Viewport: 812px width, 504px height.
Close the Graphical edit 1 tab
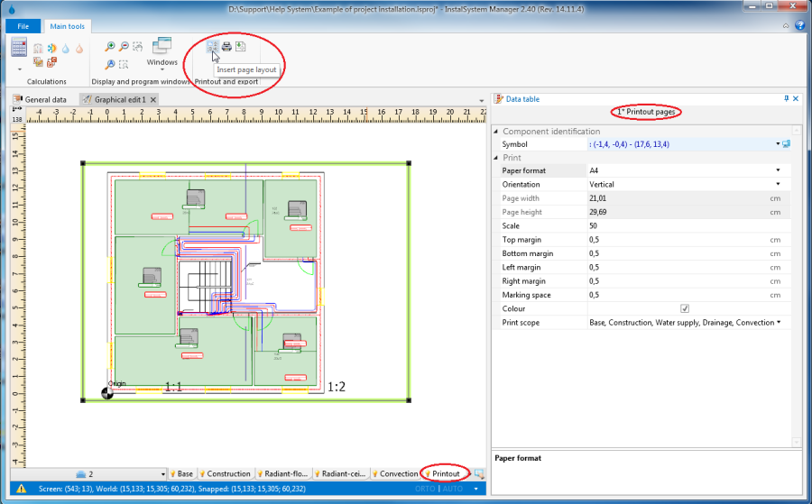[153, 99]
